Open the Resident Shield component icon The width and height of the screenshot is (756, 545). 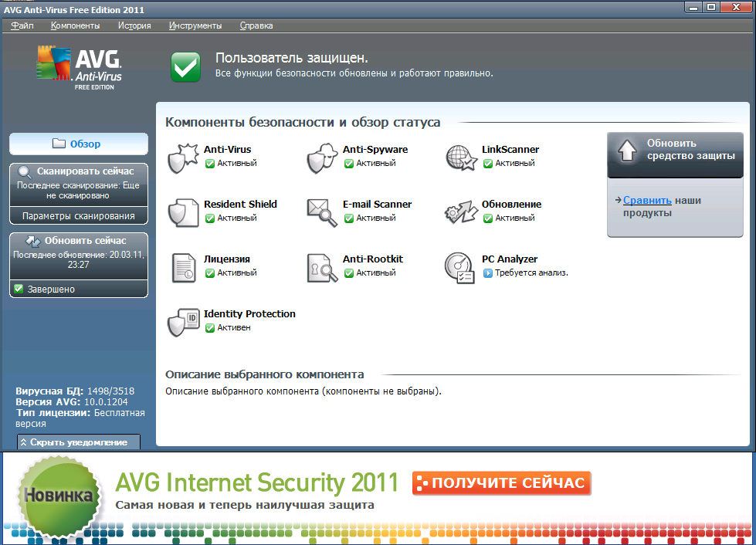tap(183, 212)
